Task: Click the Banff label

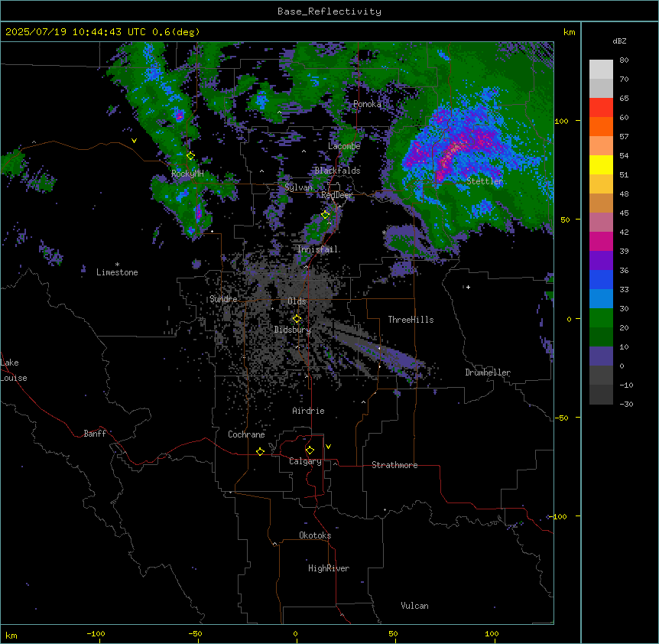Action: 95,434
